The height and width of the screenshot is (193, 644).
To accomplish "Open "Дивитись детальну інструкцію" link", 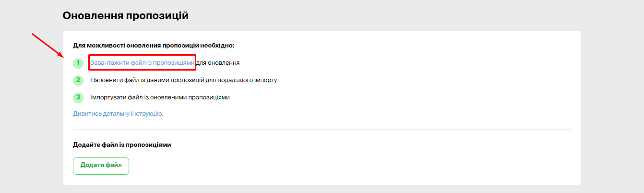I will [118, 114].
